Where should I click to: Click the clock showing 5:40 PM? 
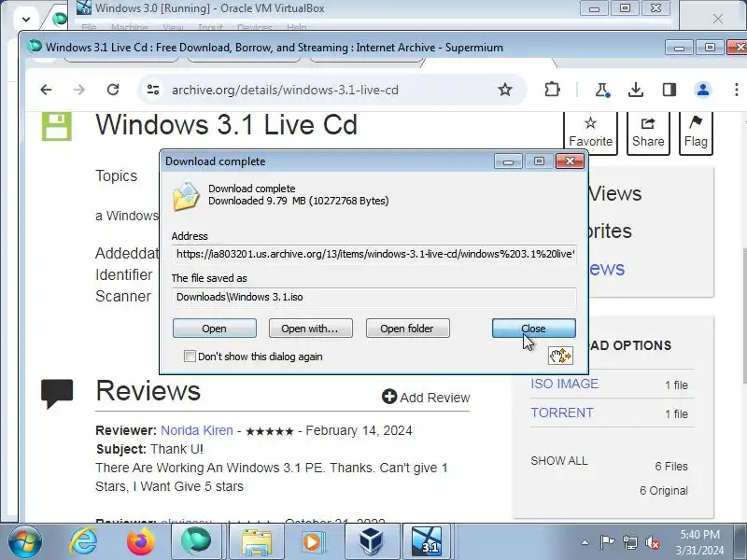[x=699, y=535]
